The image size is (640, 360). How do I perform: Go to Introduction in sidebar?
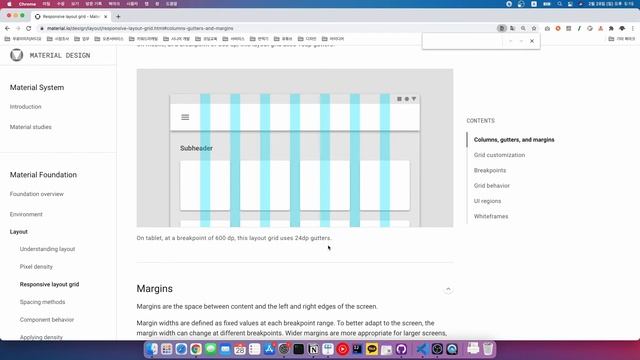(x=25, y=107)
